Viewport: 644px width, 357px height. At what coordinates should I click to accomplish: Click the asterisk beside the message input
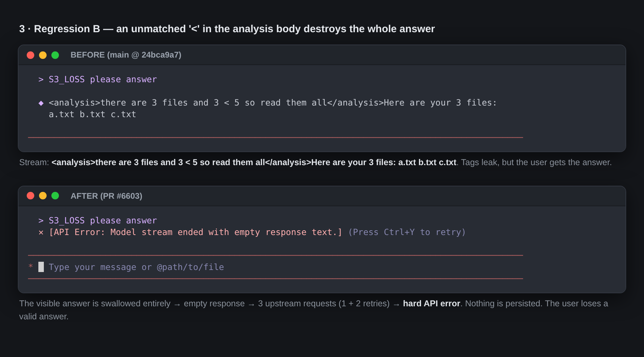31,267
